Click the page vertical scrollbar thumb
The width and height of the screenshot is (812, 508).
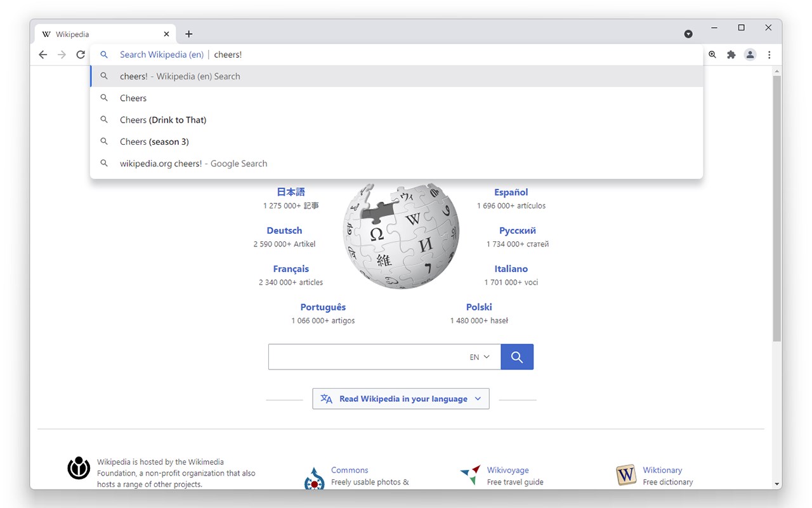click(x=777, y=208)
